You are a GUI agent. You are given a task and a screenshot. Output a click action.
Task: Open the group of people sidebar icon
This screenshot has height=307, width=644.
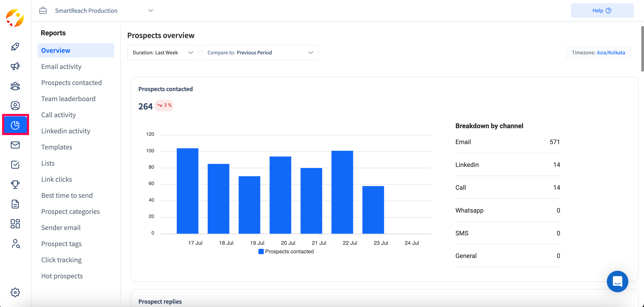(x=15, y=86)
